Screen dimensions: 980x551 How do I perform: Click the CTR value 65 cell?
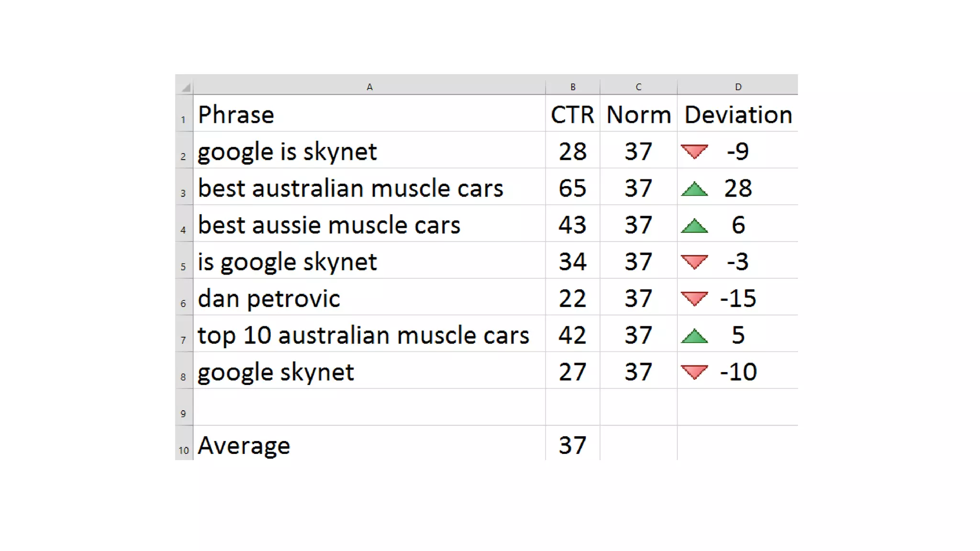[x=572, y=188]
